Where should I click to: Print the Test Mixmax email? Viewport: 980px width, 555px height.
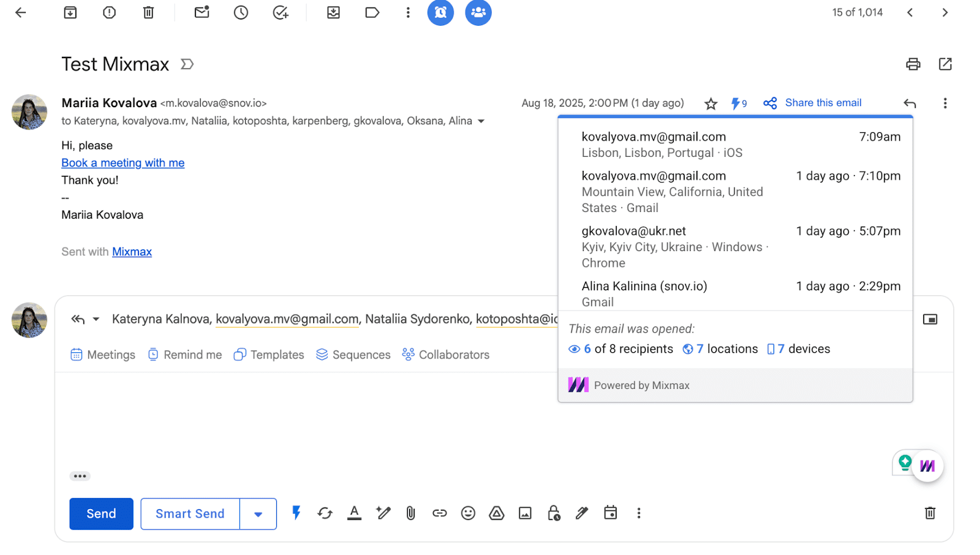click(x=913, y=64)
